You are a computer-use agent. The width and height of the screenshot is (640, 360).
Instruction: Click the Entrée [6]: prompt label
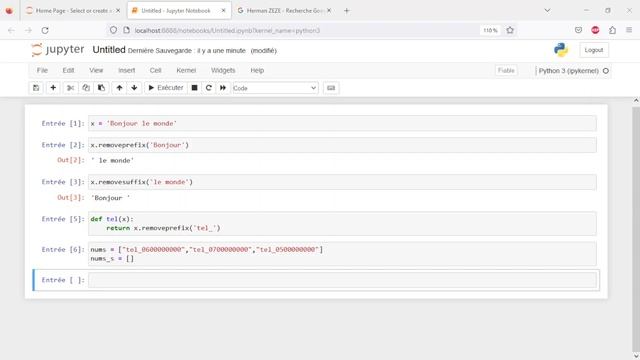63,249
